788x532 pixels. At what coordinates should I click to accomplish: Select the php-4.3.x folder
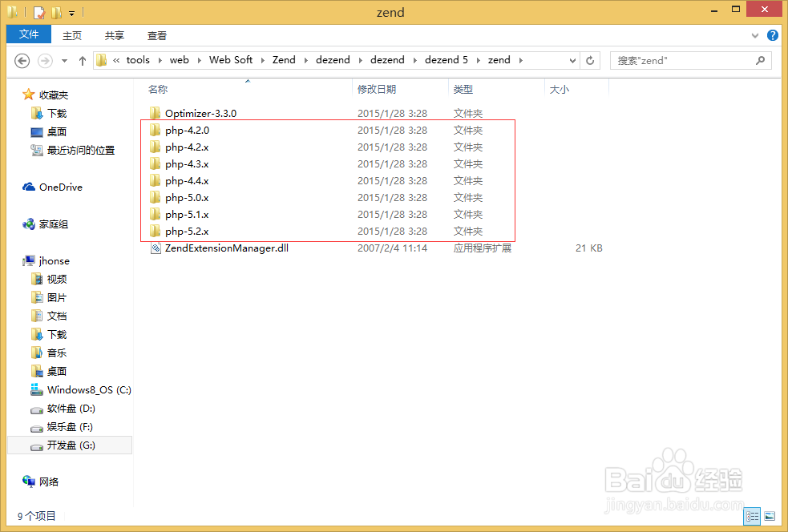coord(187,164)
